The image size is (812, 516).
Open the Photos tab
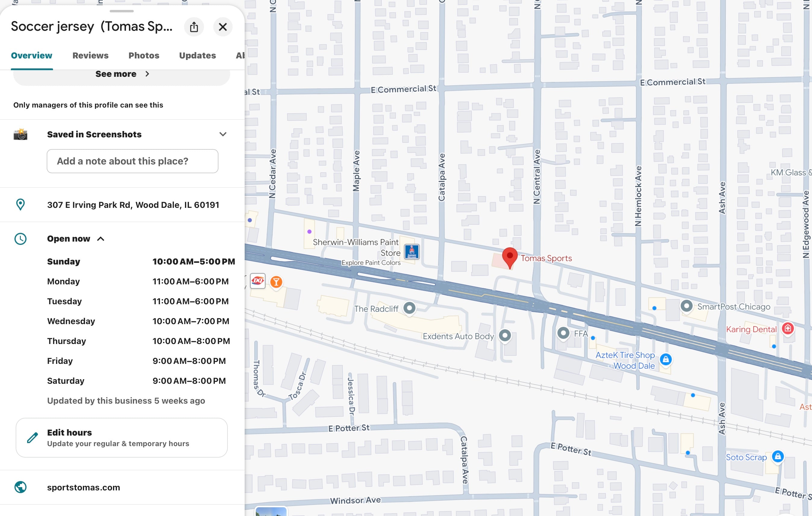pyautogui.click(x=144, y=56)
